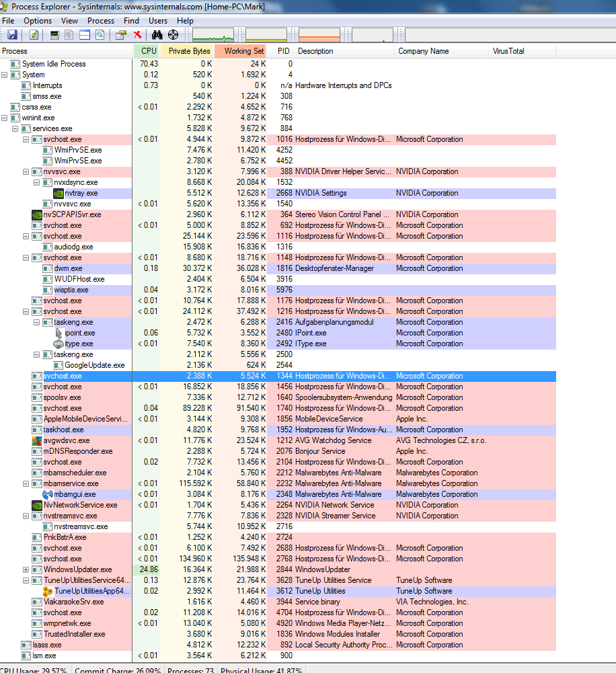616x673 pixels.
Task: Sort by Company Name column header
Action: point(441,51)
